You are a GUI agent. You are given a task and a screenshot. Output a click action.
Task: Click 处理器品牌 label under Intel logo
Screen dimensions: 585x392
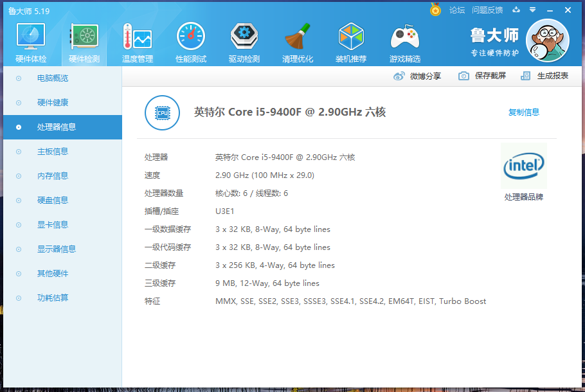[x=524, y=197]
